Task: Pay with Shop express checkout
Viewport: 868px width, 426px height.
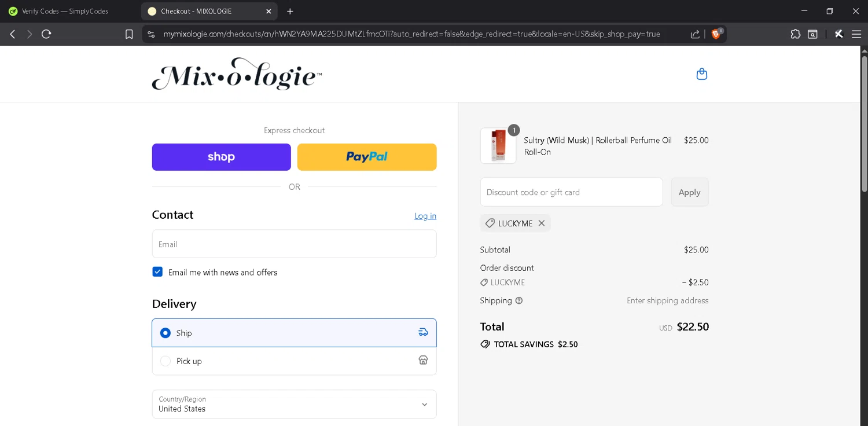Action: pyautogui.click(x=221, y=157)
